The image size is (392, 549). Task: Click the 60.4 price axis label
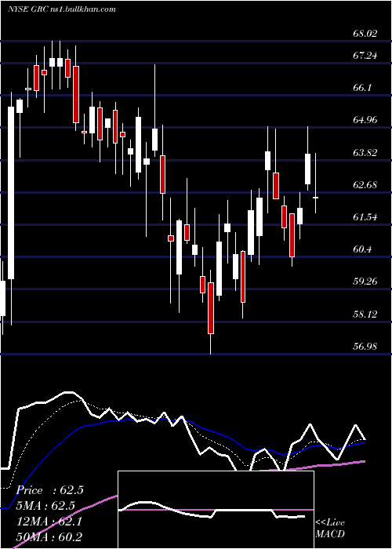(x=362, y=249)
